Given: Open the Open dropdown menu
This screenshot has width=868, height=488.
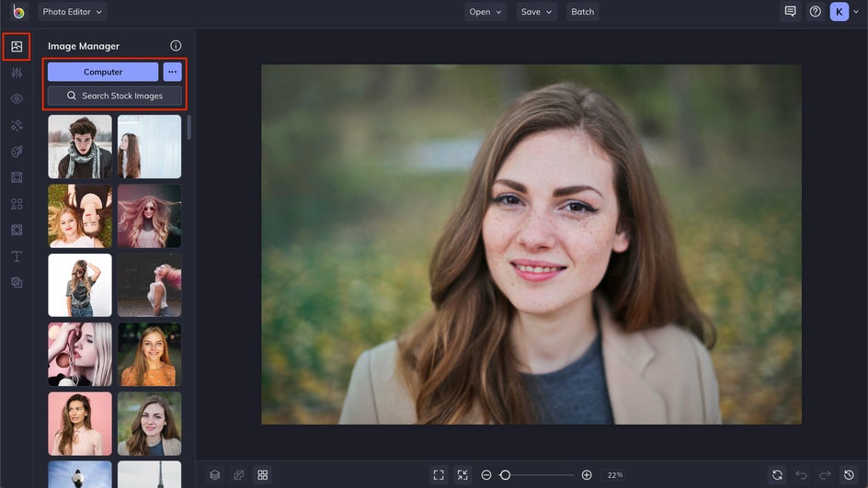Looking at the screenshot, I should [x=485, y=12].
